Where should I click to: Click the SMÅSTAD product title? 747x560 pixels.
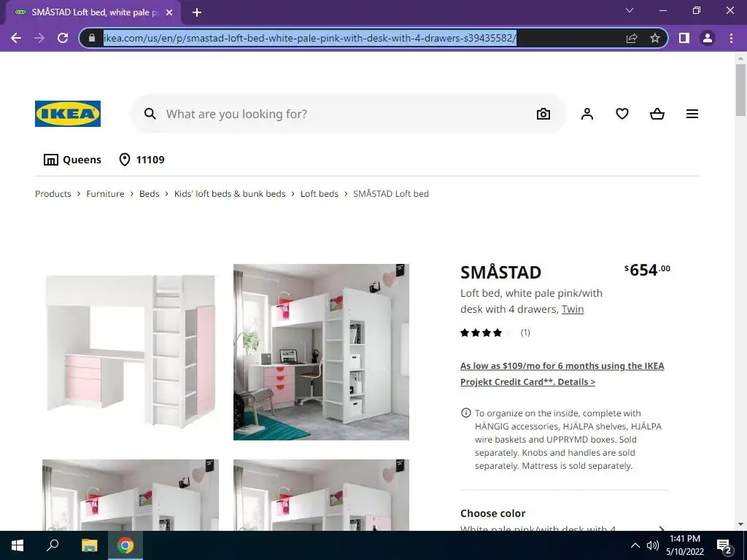point(500,273)
